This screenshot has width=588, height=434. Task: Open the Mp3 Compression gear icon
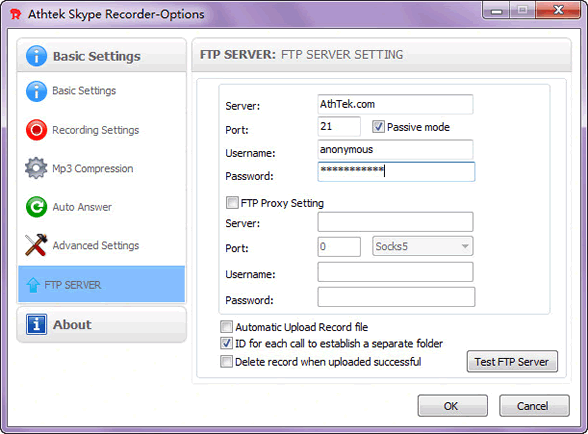(36, 168)
